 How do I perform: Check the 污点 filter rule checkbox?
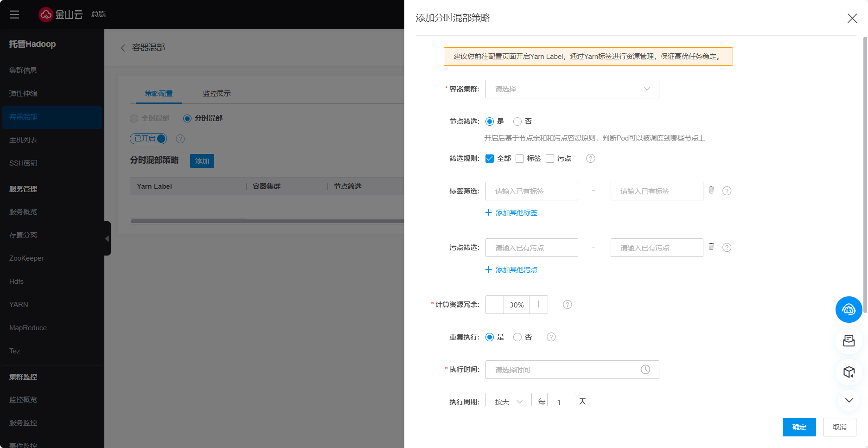tap(550, 159)
